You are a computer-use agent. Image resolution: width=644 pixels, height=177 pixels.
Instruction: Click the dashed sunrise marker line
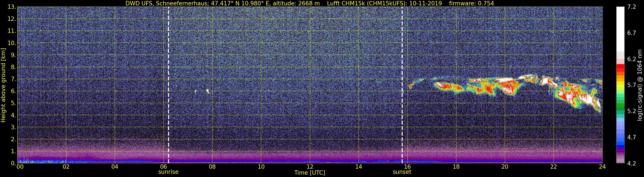168,85
